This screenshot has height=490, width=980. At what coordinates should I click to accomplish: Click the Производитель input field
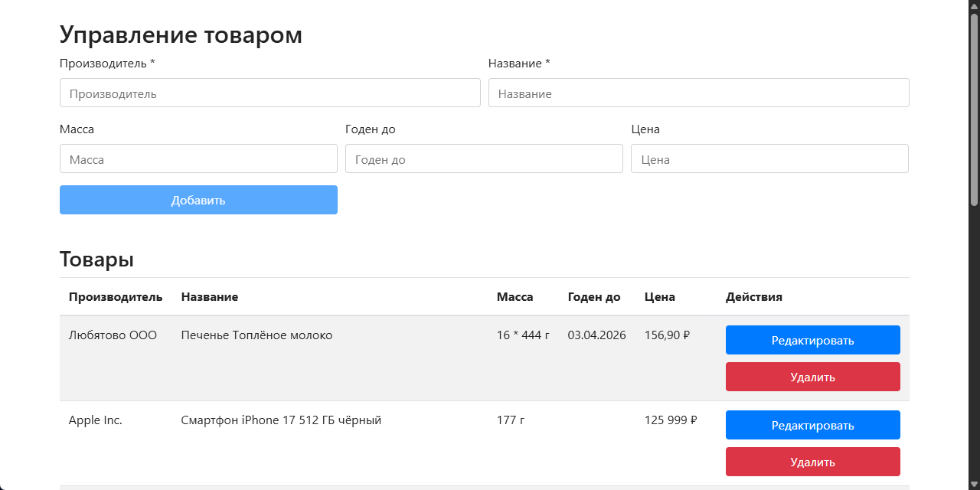point(269,93)
